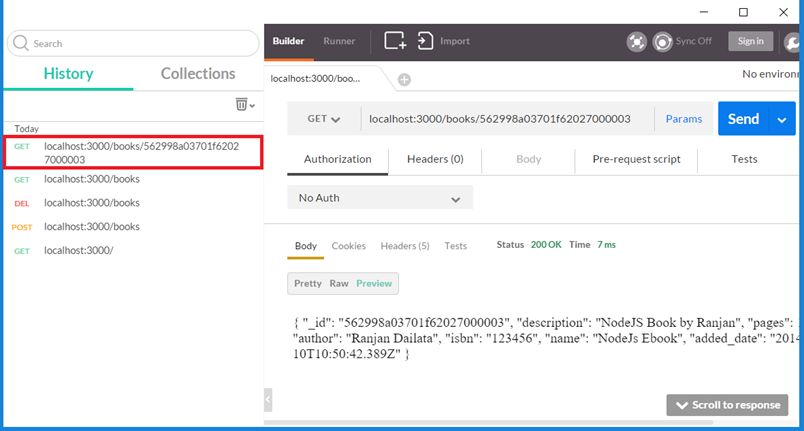
Task: Click the Import arrow icon
Action: (x=425, y=40)
